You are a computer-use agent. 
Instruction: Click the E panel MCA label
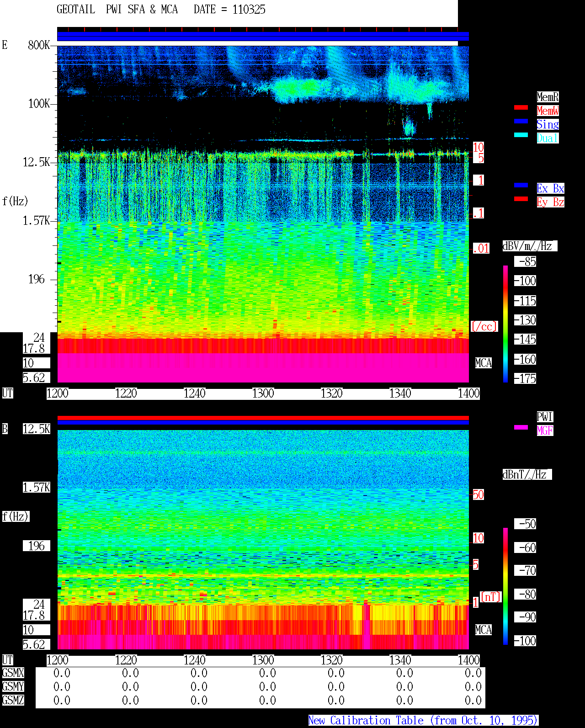483,363
